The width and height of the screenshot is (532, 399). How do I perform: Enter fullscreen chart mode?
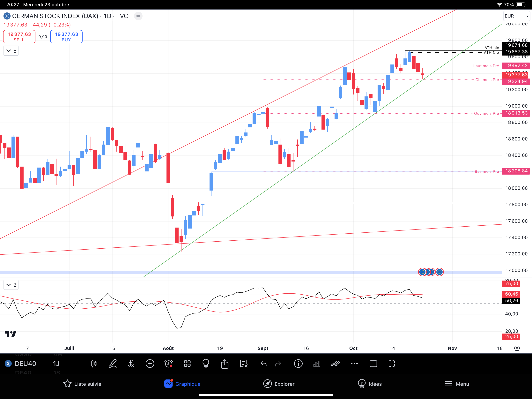392,364
